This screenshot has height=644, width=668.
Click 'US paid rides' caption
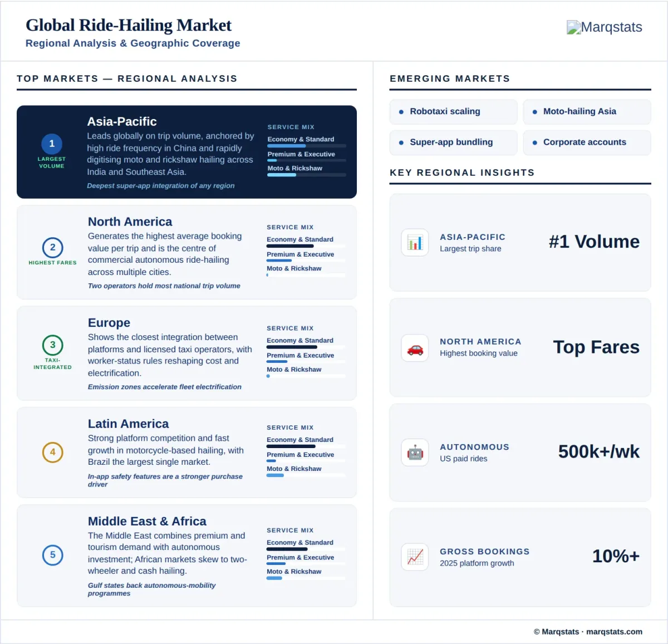coord(464,459)
